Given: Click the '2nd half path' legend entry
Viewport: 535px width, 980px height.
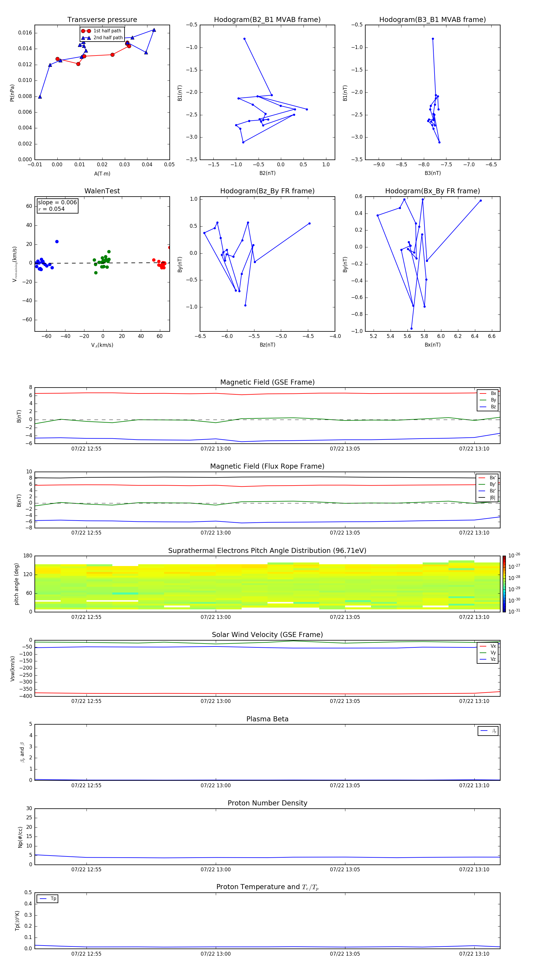Looking at the screenshot, I should pyautogui.click(x=103, y=38).
